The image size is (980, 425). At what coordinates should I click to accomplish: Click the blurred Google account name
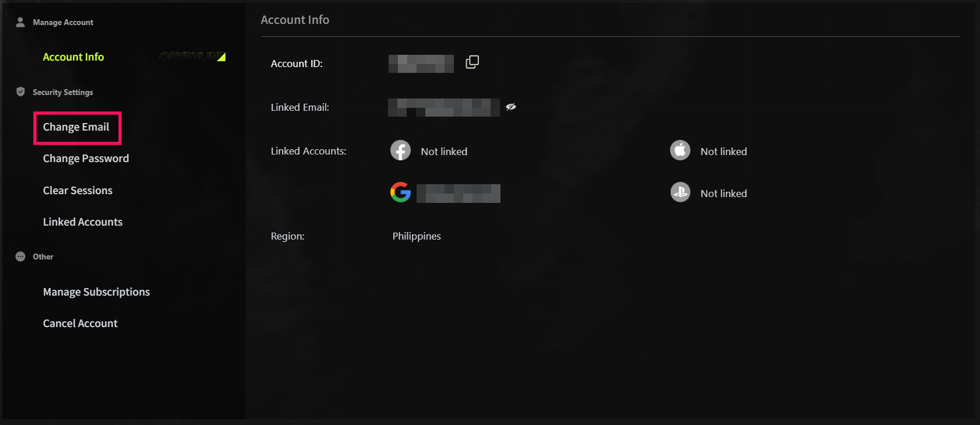point(459,194)
